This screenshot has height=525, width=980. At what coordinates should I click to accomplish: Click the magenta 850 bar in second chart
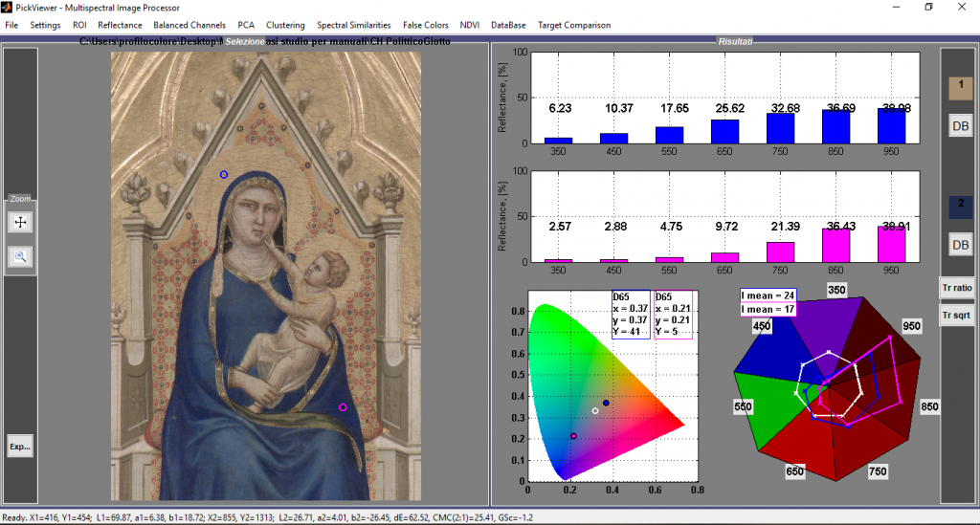(835, 246)
